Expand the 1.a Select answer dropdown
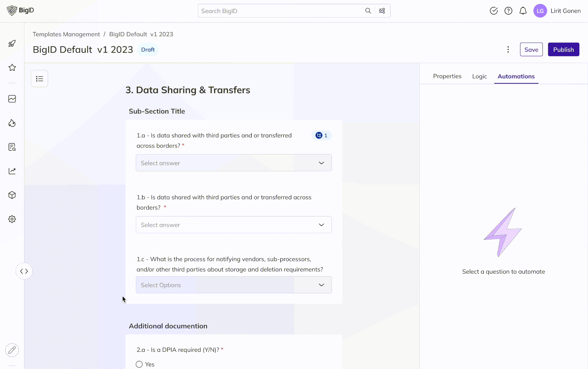588x369 pixels. 233,163
